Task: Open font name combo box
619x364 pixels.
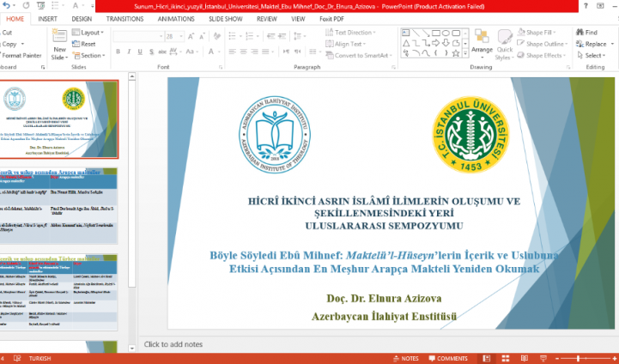Action: point(138,36)
